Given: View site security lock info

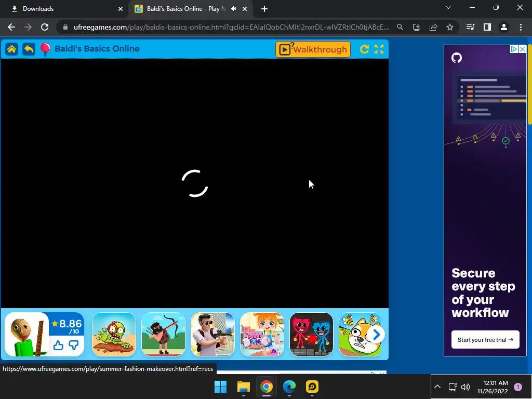Looking at the screenshot, I should tap(65, 27).
